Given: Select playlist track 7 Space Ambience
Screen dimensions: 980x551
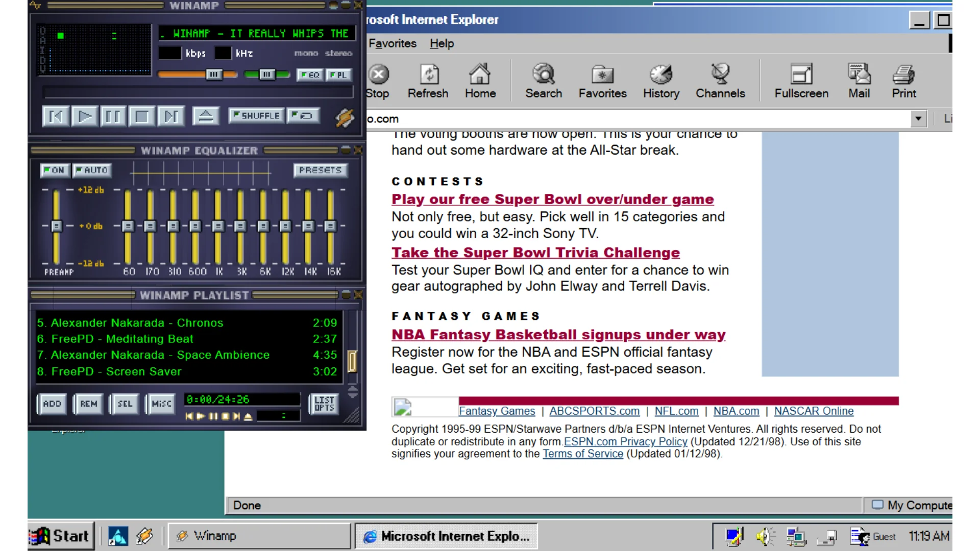Looking at the screenshot, I should (x=187, y=355).
